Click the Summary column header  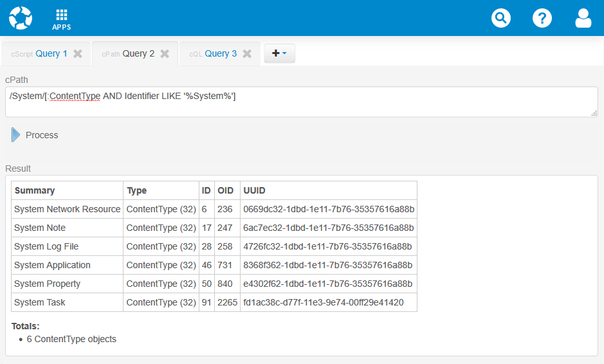click(x=35, y=190)
